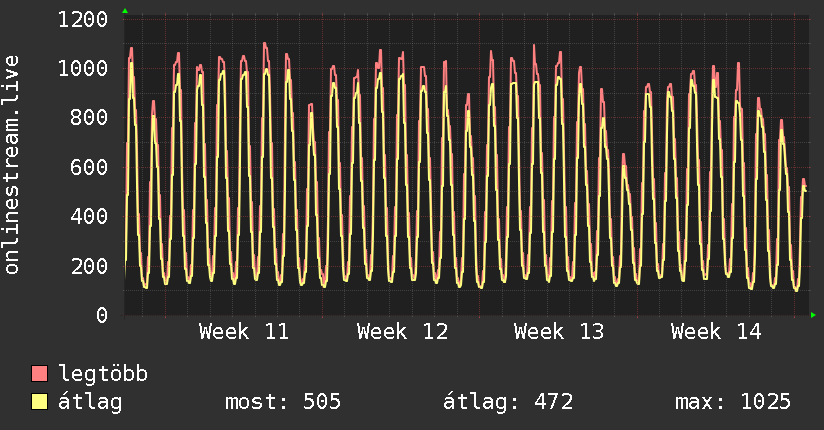This screenshot has width=824, height=430.
Task: Click the onlinestream.live vertical axis title
Action: click(x=12, y=165)
